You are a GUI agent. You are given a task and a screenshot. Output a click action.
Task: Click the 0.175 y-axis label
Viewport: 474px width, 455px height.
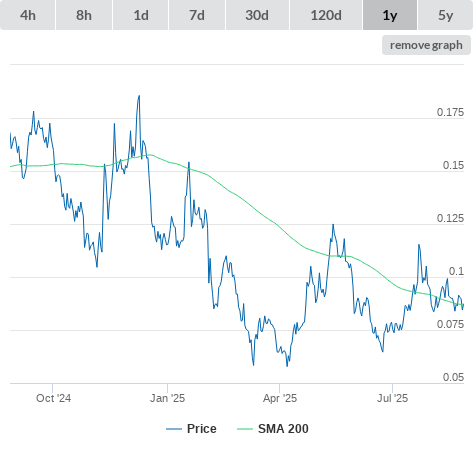(x=450, y=112)
